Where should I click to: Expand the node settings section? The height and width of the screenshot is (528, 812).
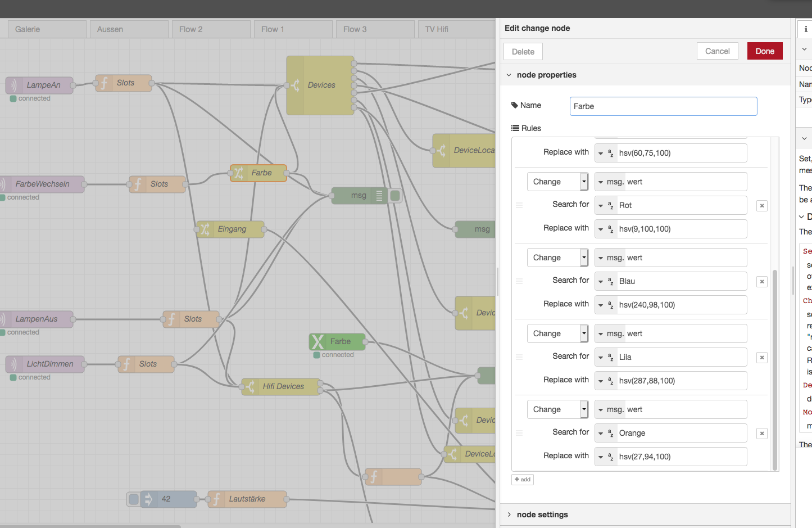point(509,515)
